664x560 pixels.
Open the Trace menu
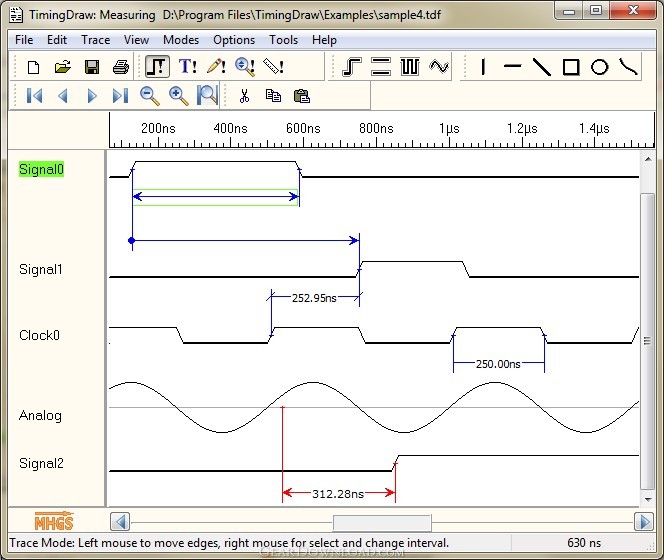(x=96, y=40)
